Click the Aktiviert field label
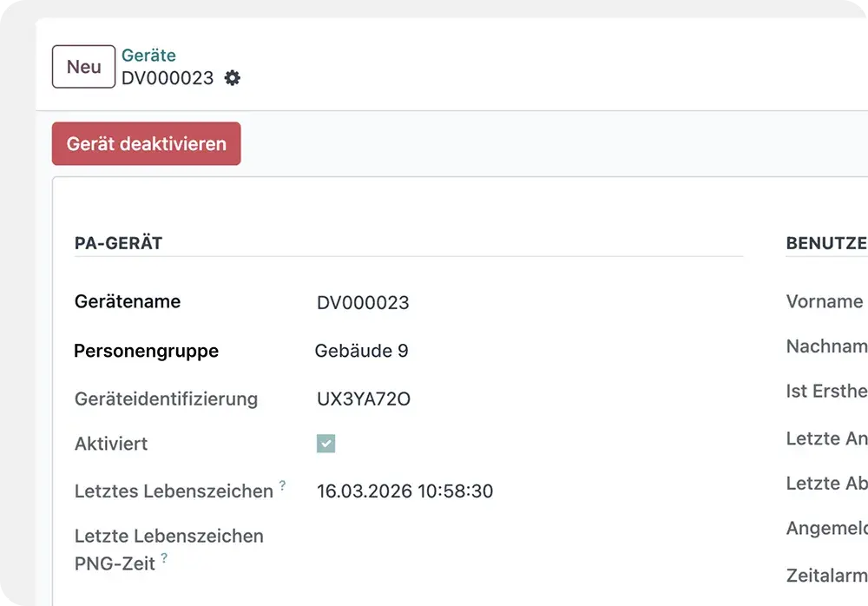Image resolution: width=868 pixels, height=606 pixels. tap(111, 444)
